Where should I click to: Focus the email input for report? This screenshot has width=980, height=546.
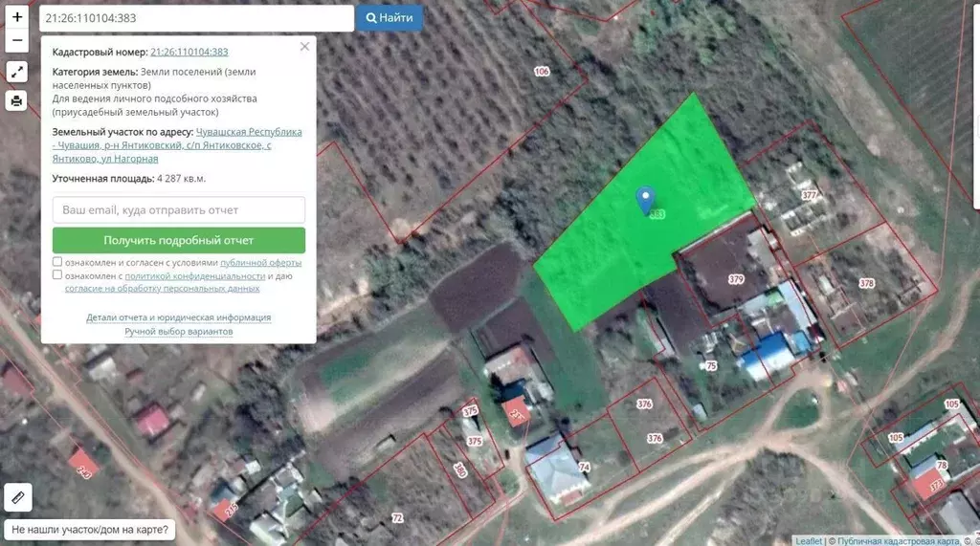pyautogui.click(x=179, y=209)
